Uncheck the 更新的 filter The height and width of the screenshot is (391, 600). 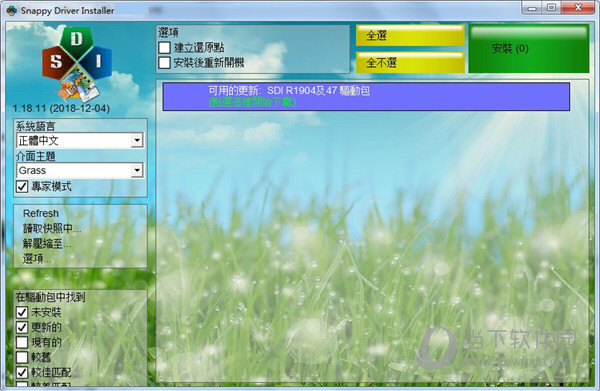point(22,327)
